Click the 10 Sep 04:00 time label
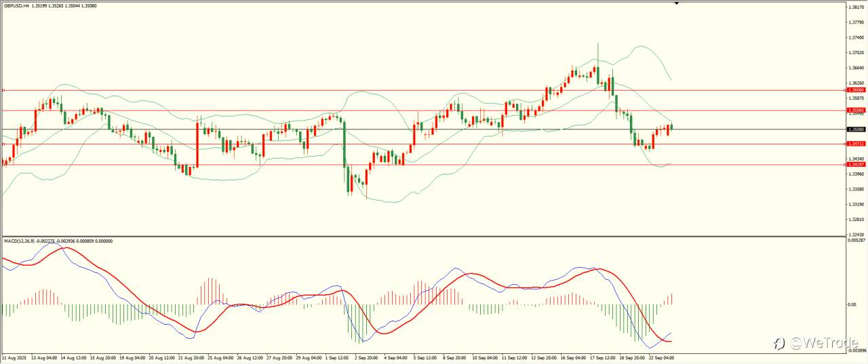Image resolution: width=868 pixels, height=364 pixels. (484, 357)
